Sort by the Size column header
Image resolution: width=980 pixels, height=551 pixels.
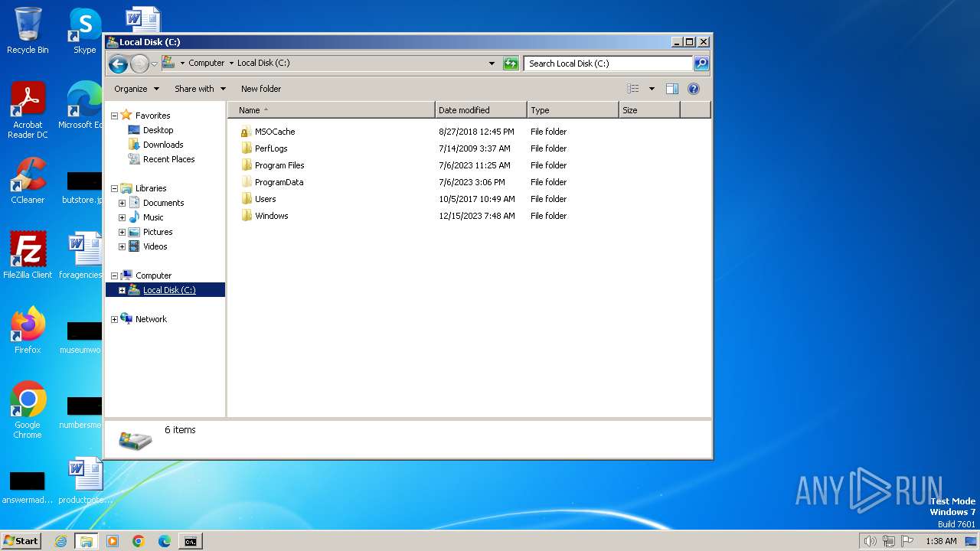click(x=649, y=110)
